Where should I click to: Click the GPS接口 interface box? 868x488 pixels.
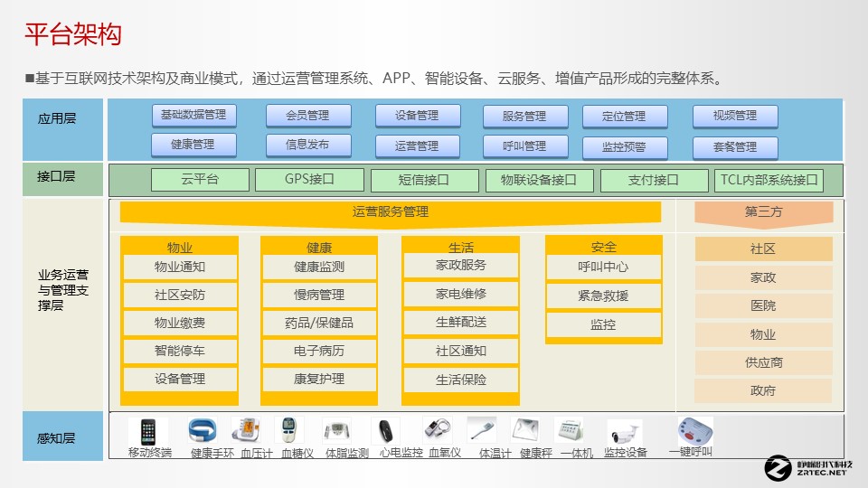coord(309,180)
